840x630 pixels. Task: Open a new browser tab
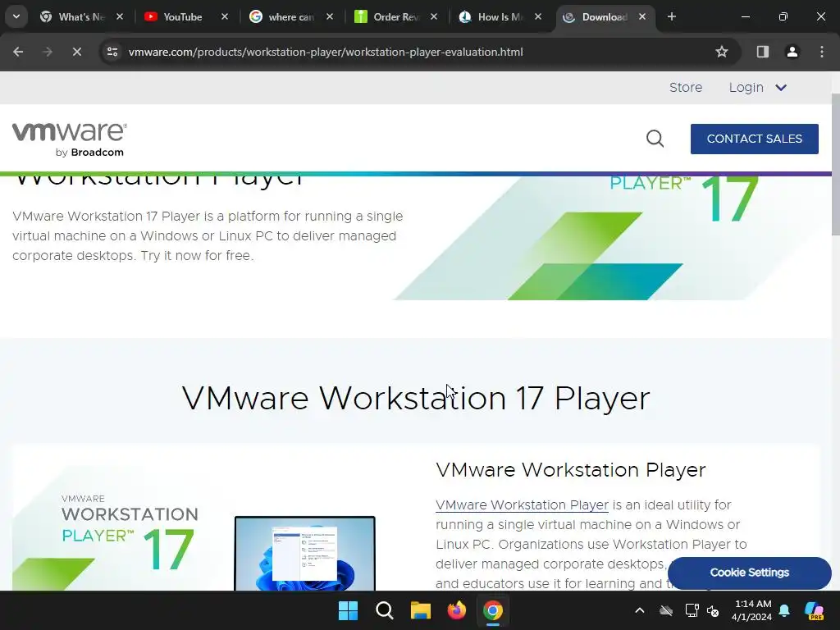pyautogui.click(x=671, y=16)
